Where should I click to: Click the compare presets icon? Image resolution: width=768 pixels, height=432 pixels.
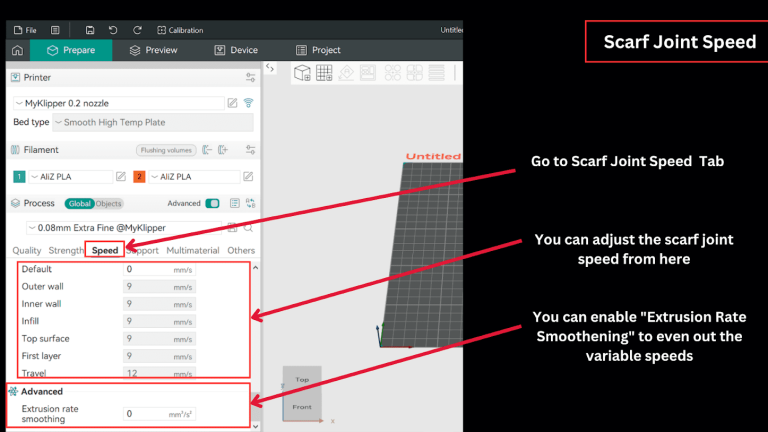(251, 203)
